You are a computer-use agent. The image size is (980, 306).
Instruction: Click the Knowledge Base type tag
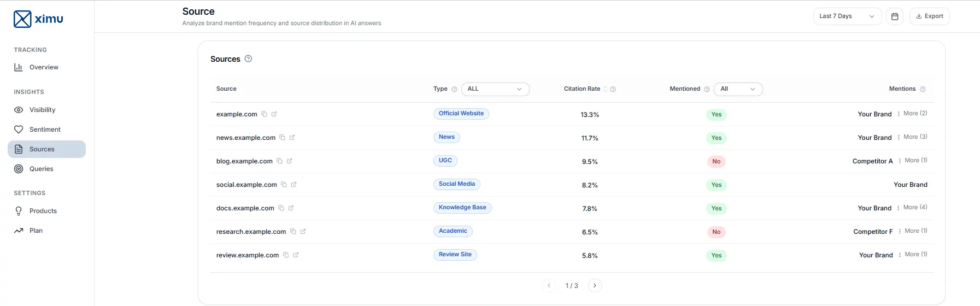(462, 208)
